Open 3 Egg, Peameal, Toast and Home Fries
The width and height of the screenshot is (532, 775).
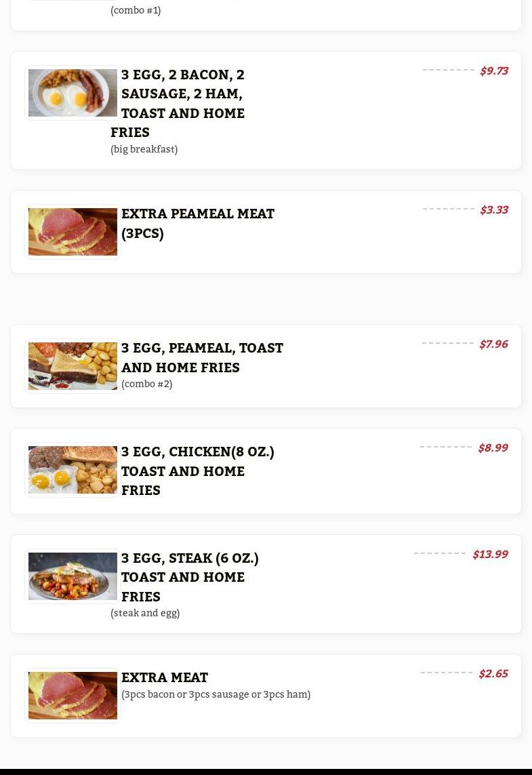click(x=202, y=357)
